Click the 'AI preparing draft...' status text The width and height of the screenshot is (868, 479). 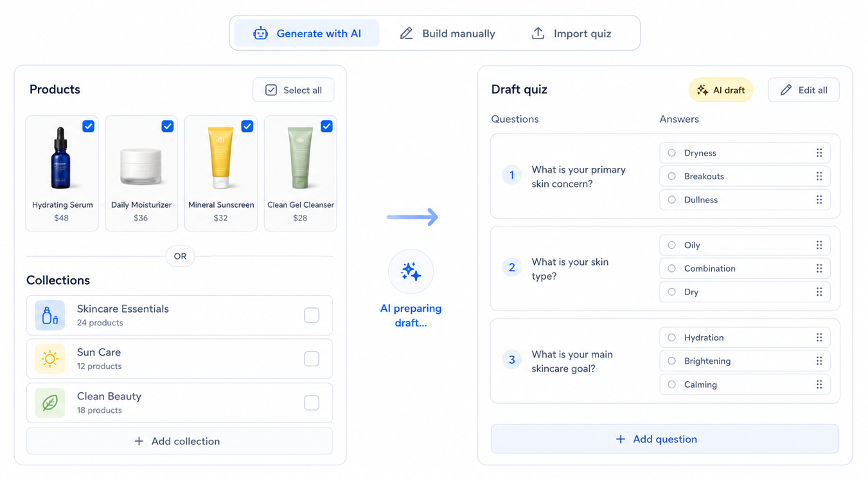click(411, 315)
